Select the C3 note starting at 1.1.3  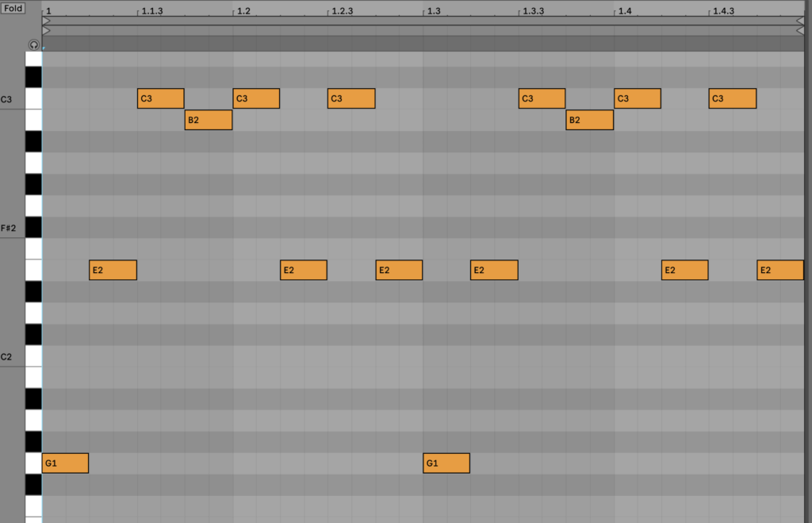click(160, 98)
